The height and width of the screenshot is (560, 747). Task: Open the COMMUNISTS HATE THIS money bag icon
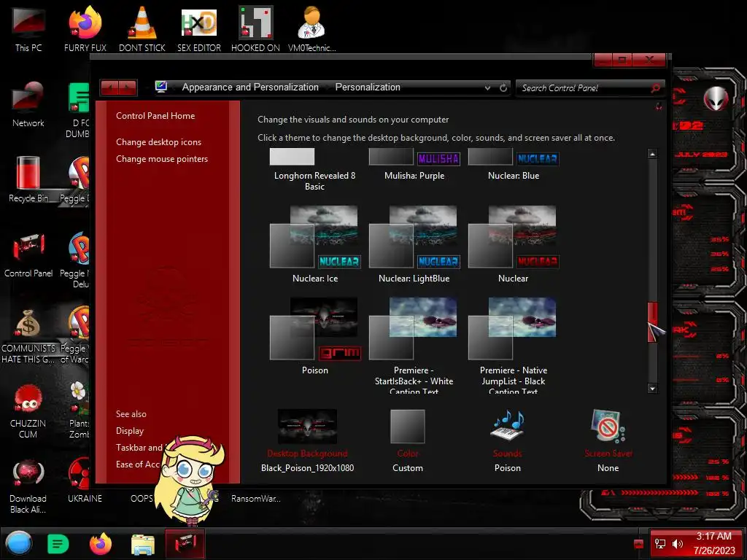pyautogui.click(x=28, y=335)
